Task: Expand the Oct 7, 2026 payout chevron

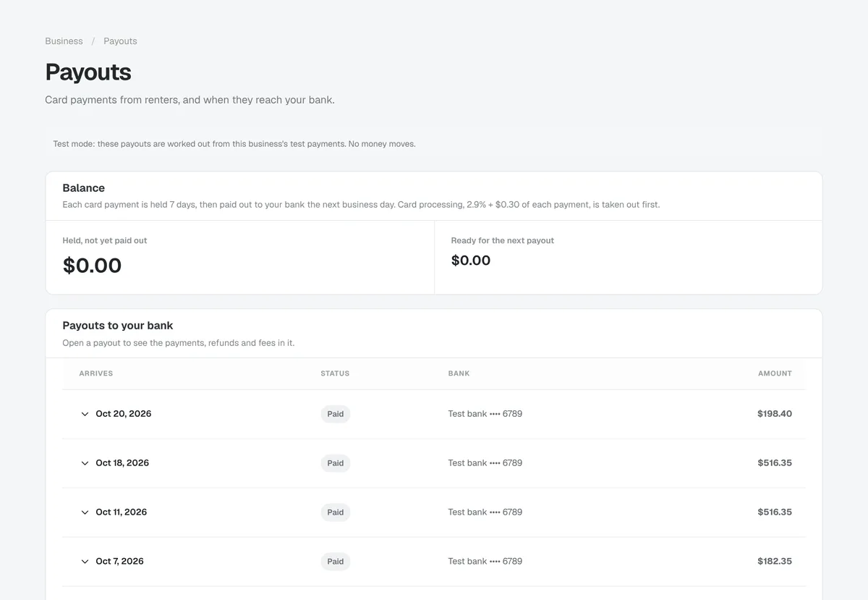Action: tap(85, 562)
